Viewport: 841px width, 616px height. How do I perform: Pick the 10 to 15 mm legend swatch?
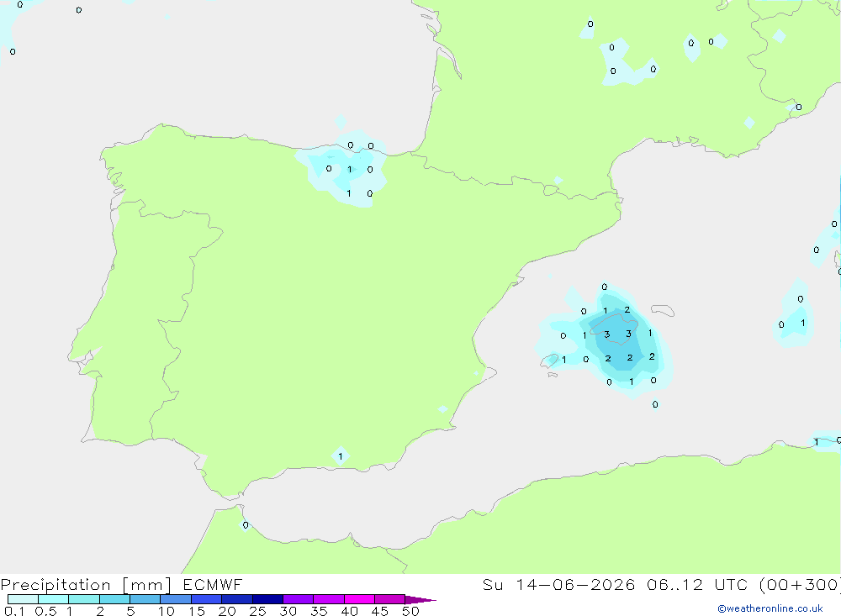(x=176, y=599)
